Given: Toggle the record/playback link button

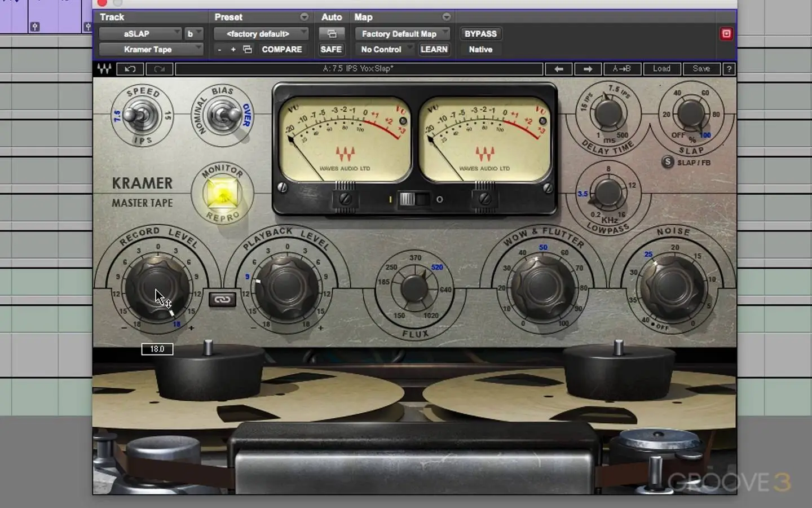Looking at the screenshot, I should 222,300.
